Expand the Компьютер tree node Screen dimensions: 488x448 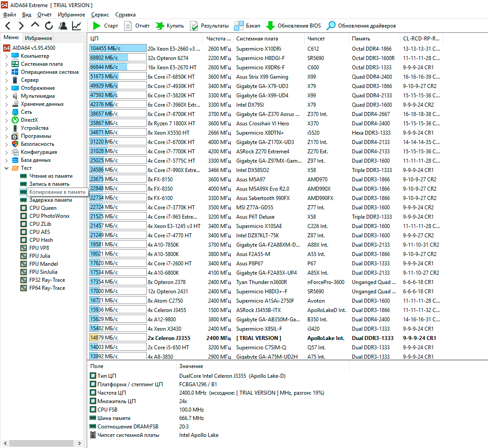click(x=6, y=56)
